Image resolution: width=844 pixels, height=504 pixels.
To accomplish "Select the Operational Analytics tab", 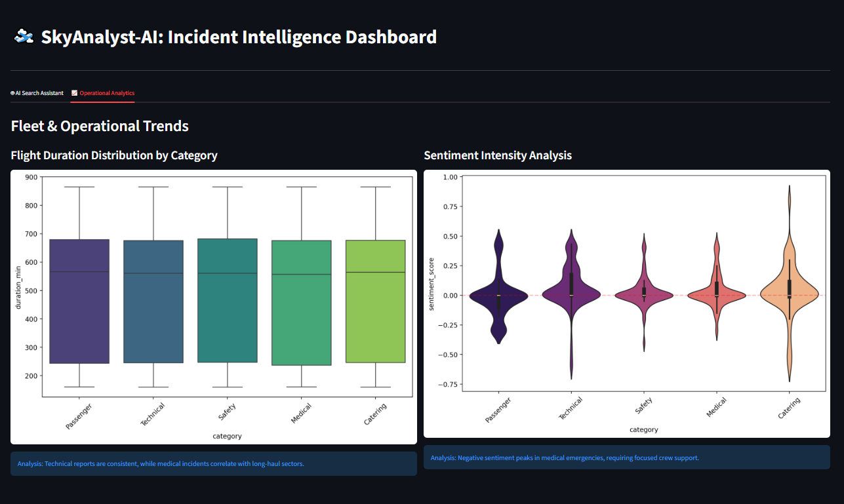I will 103,93.
